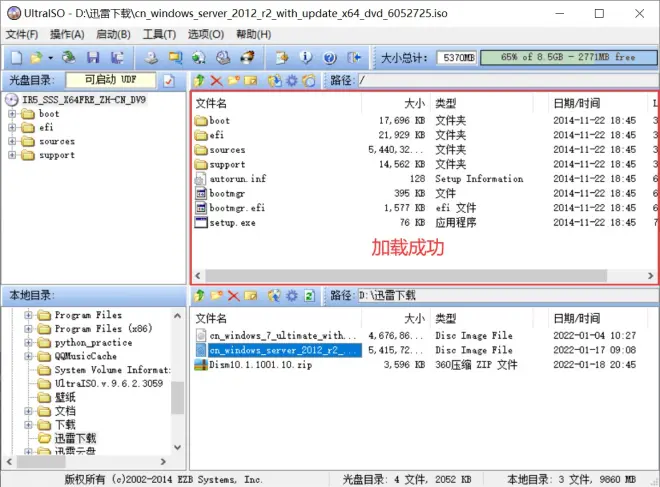Rename item in the disc pane toolbar
This screenshot has width=660, height=487.
click(250, 80)
